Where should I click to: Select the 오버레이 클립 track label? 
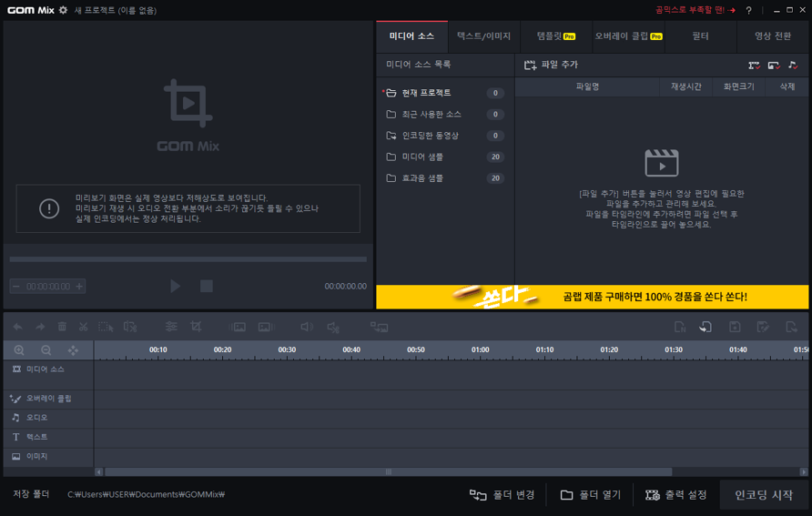48,399
